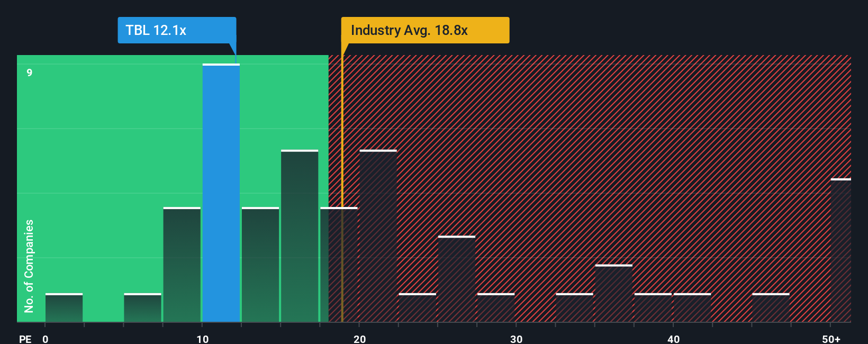Click the axis label 50+
This screenshot has height=344, width=868.
[x=831, y=339]
